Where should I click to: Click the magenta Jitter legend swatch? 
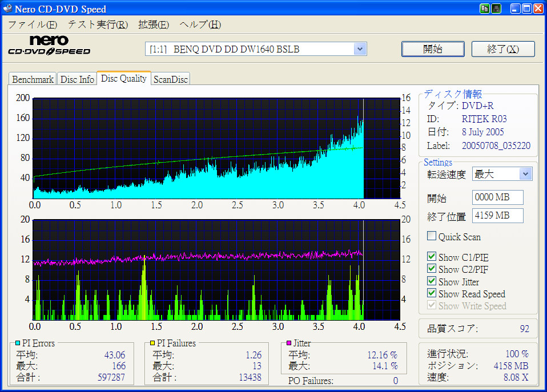tap(289, 343)
